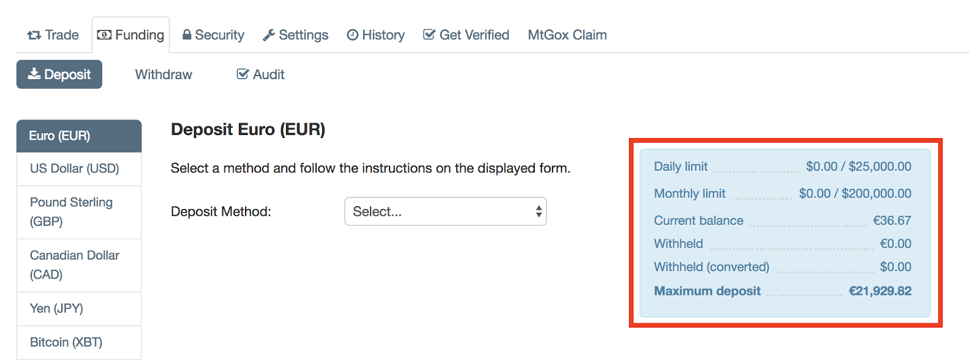Click the Deposit download icon
The image size is (980, 360).
(34, 74)
